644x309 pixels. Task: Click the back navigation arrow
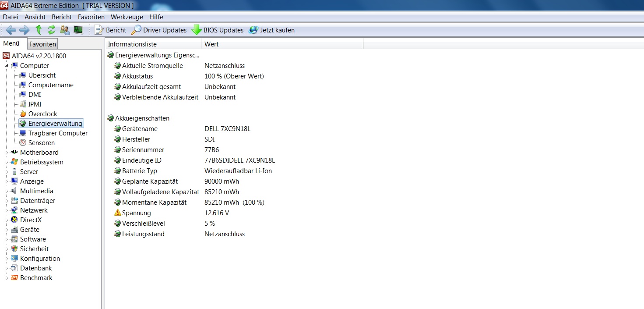11,30
